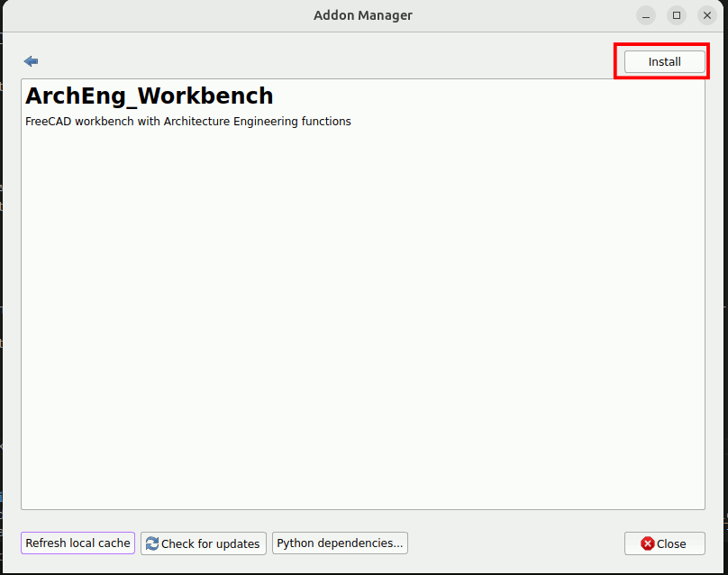Open the Python dependencies dialog
Screen dimensions: 728x575
(x=340, y=543)
